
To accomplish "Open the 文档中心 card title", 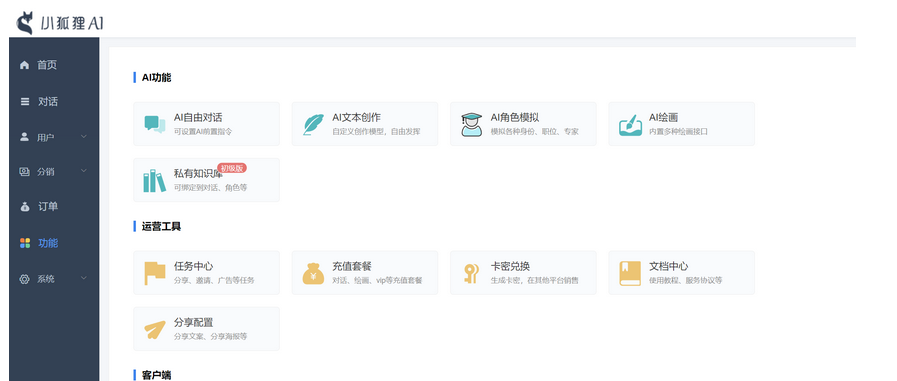I will pos(669,267).
